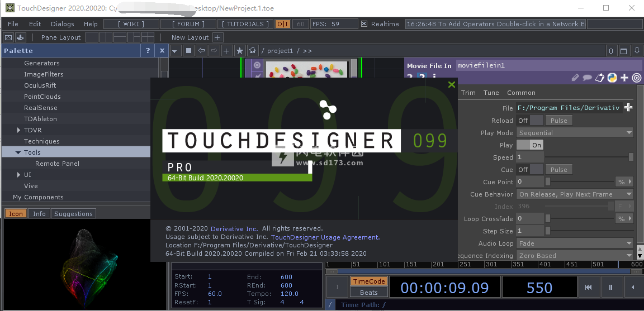The image size is (644, 311).
Task: Click the target bullseye icon
Action: click(x=637, y=78)
